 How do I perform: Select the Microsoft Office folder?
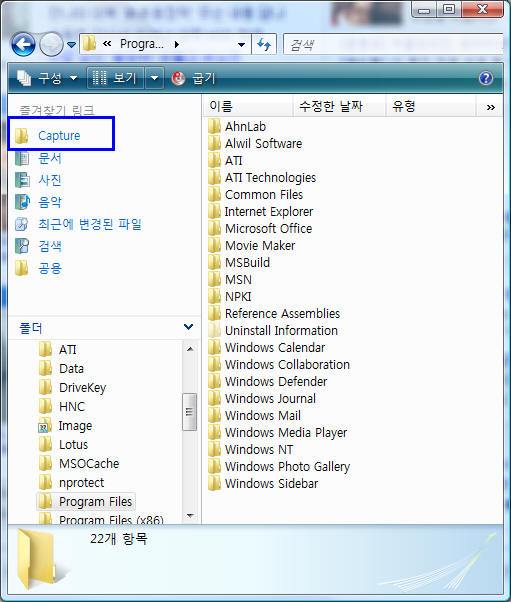(260, 228)
